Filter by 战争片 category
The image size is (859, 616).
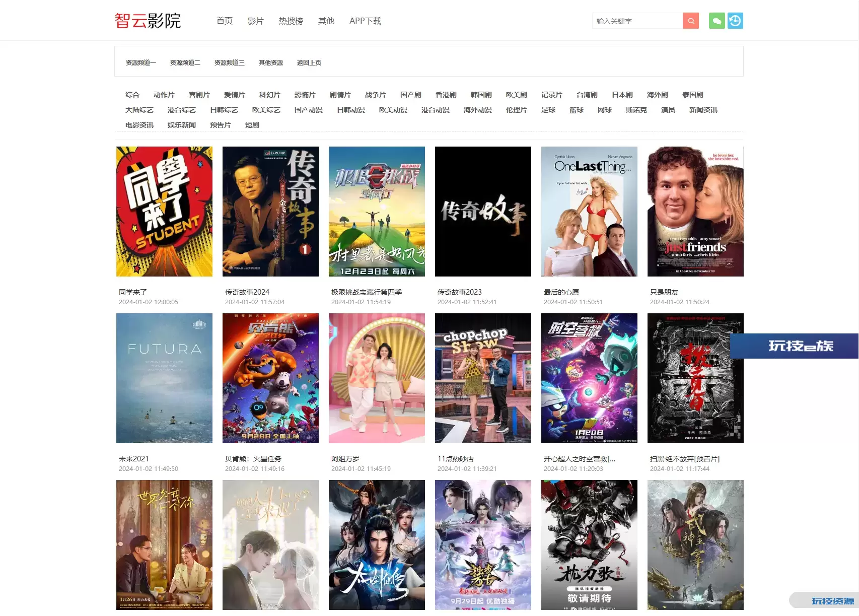click(x=376, y=95)
